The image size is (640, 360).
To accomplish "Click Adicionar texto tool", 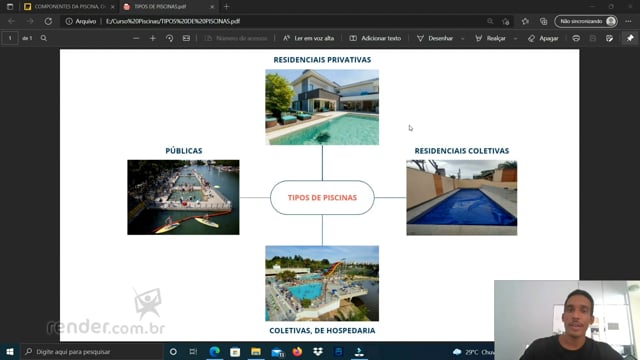I will pyautogui.click(x=375, y=38).
